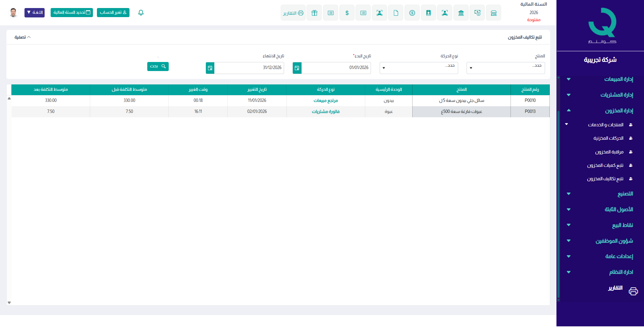
Task: Click the تغير الحساب button
Action: (x=113, y=12)
